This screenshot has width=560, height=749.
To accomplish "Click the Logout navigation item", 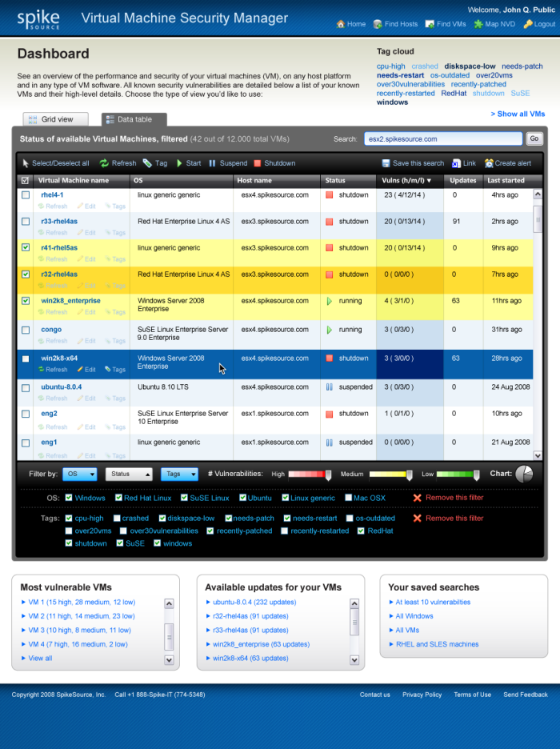I will click(539, 24).
